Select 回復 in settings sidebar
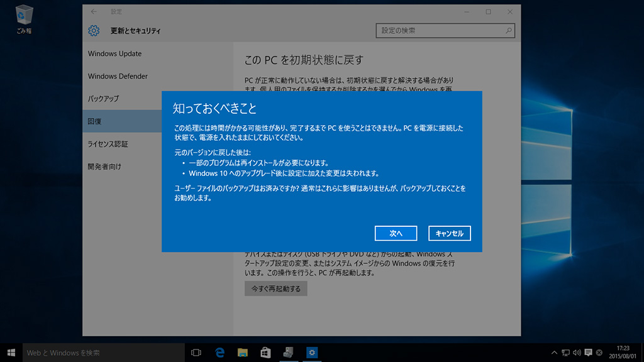The width and height of the screenshot is (644, 362). pos(122,121)
